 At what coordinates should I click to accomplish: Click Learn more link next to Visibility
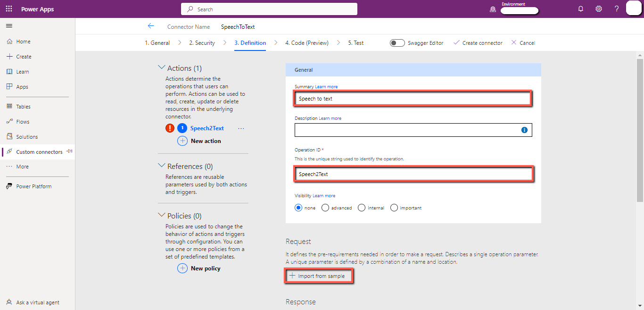coord(324,196)
